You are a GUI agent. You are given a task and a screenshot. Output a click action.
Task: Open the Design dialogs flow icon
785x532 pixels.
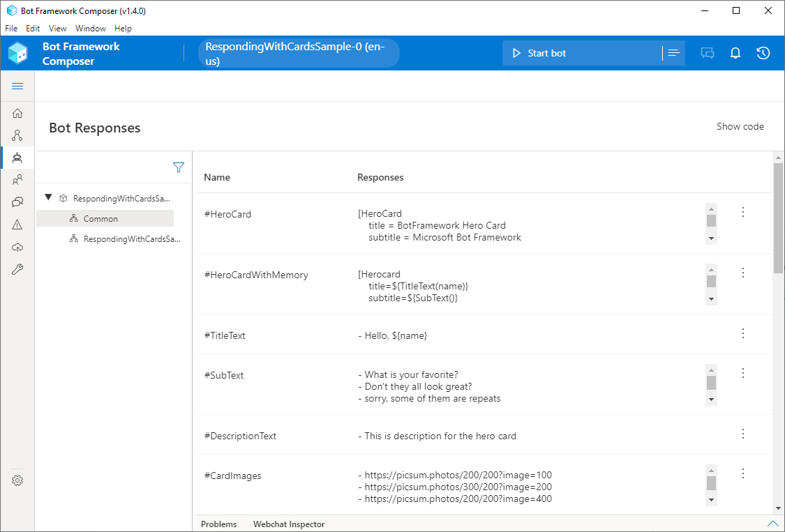pos(17,135)
